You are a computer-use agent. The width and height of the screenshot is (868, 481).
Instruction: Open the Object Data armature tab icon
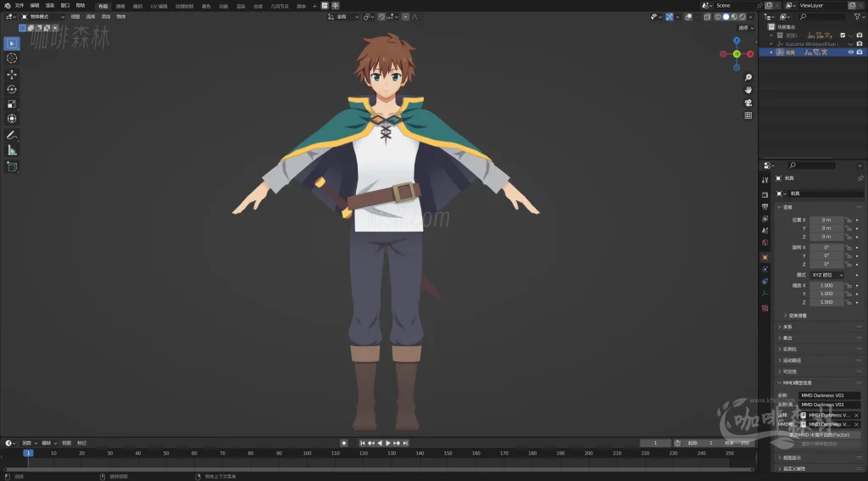click(x=765, y=294)
